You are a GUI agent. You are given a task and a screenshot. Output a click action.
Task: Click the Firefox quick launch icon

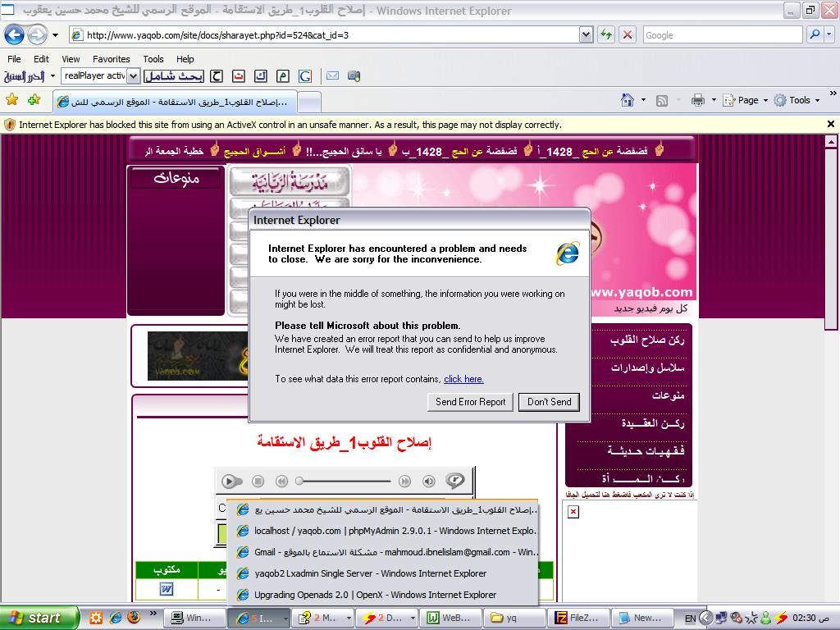(134, 617)
